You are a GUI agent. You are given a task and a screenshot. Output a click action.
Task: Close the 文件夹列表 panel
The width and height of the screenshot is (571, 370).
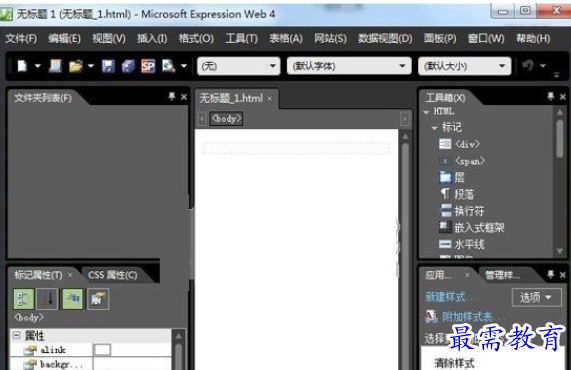[184, 97]
